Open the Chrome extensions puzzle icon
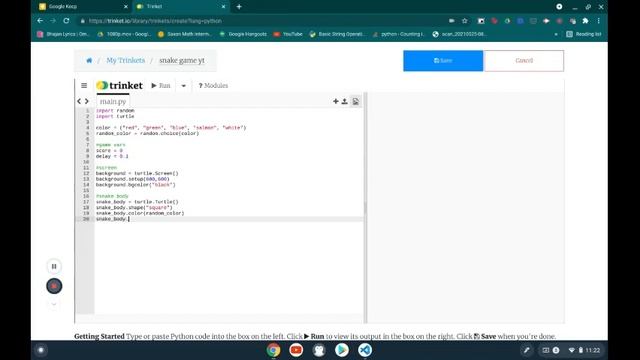 pos(585,20)
